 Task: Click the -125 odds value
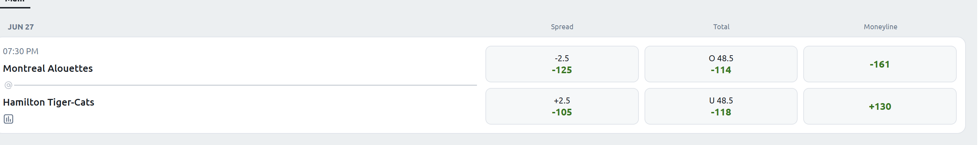click(562, 70)
